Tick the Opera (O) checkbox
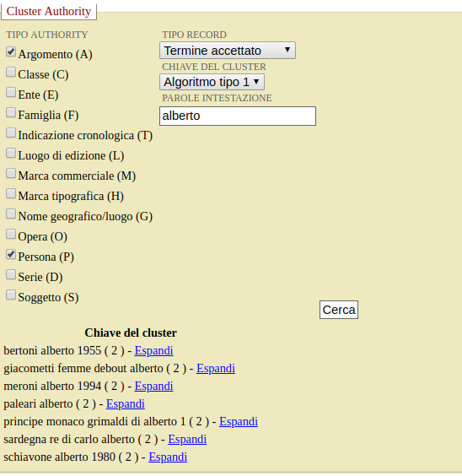 [11, 234]
